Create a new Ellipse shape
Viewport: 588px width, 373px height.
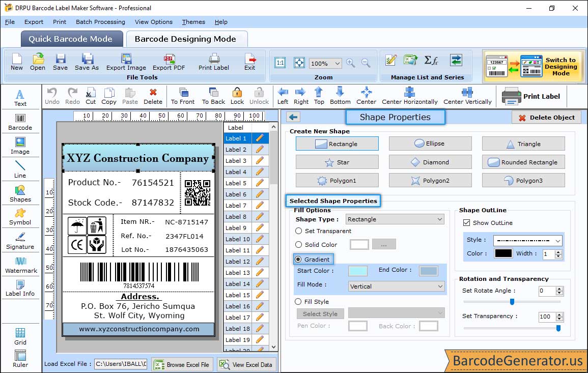click(430, 144)
